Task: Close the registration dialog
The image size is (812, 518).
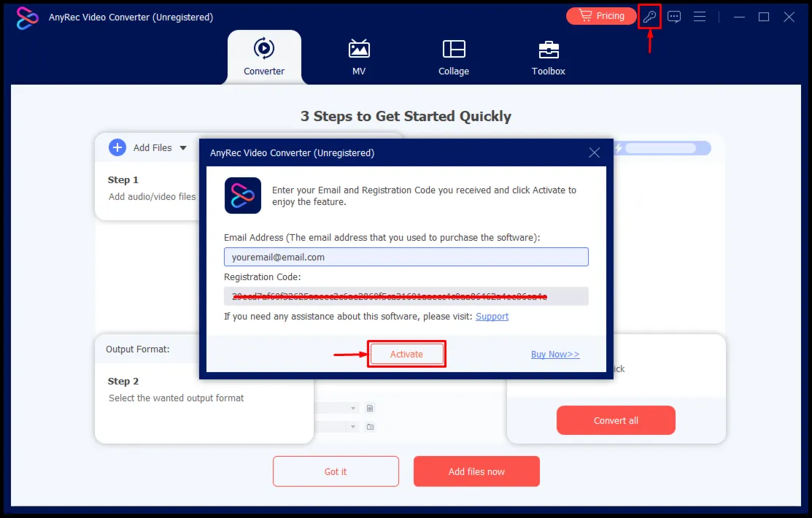Action: [594, 152]
